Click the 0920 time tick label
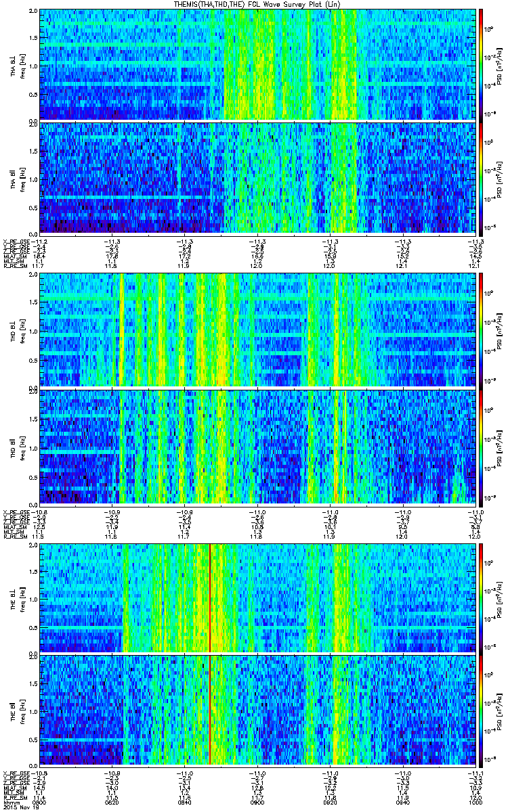This screenshot has height=812, width=508. [x=329, y=801]
